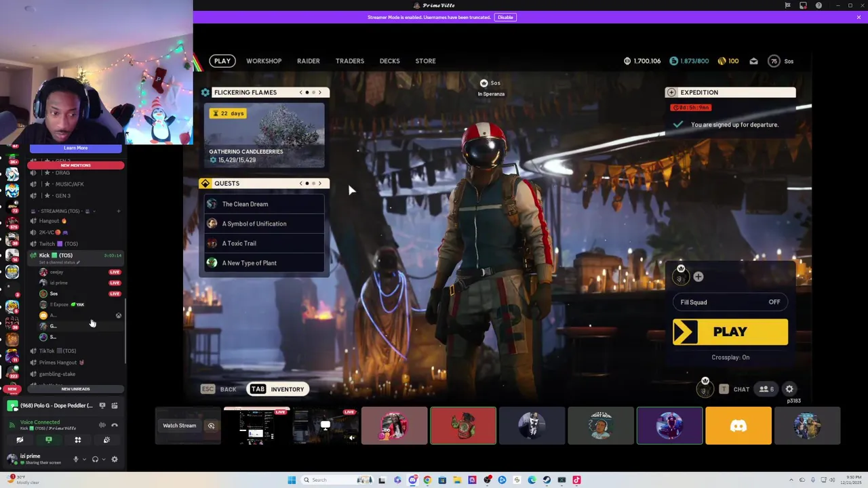Open the Primes Hangout channel

pos(75,363)
